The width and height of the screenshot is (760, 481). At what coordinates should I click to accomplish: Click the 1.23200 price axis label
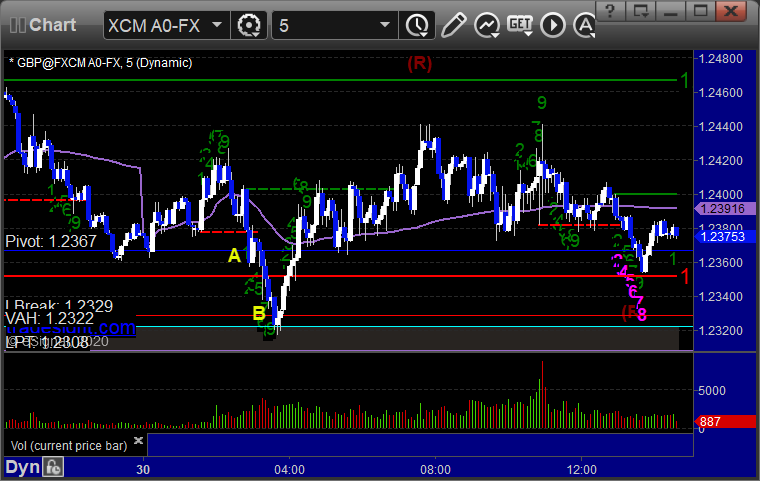[720, 330]
